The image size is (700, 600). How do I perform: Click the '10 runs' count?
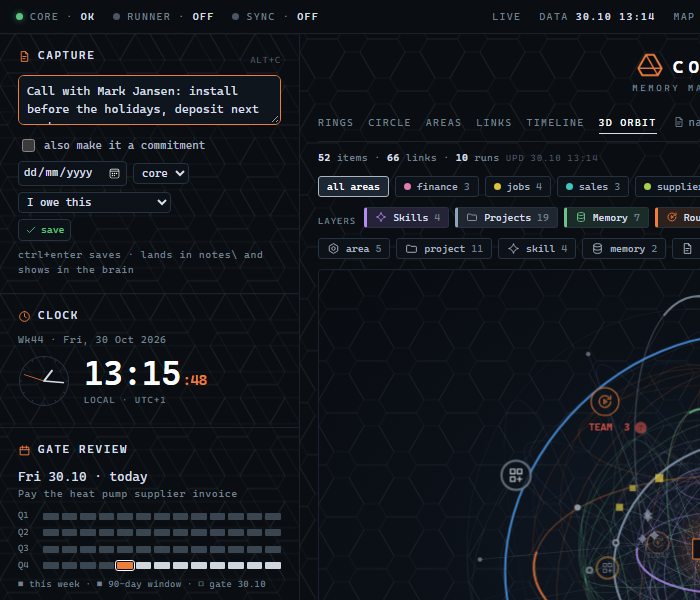click(477, 158)
